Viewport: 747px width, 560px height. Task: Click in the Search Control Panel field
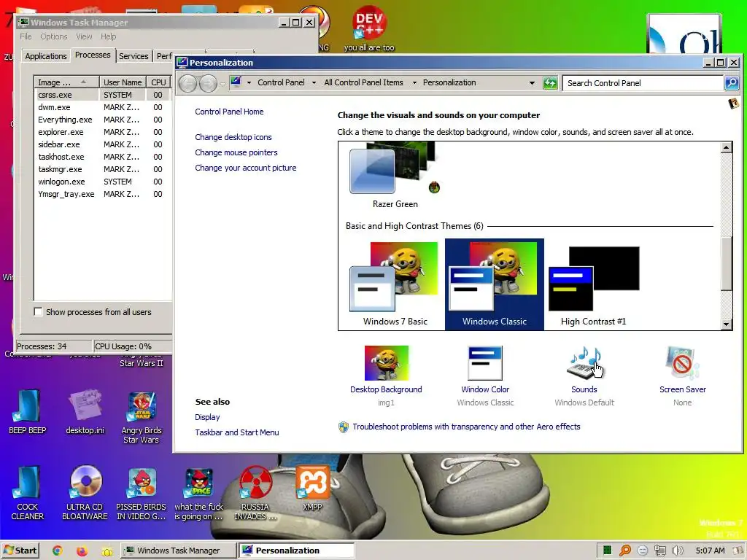643,83
